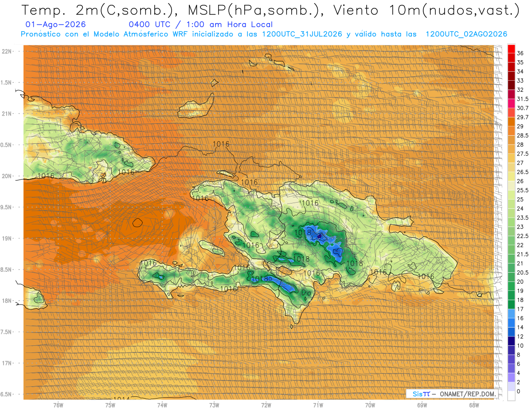
Task: Click the 'Temp. 2m(C,somb.)' title text
Action: click(98, 10)
